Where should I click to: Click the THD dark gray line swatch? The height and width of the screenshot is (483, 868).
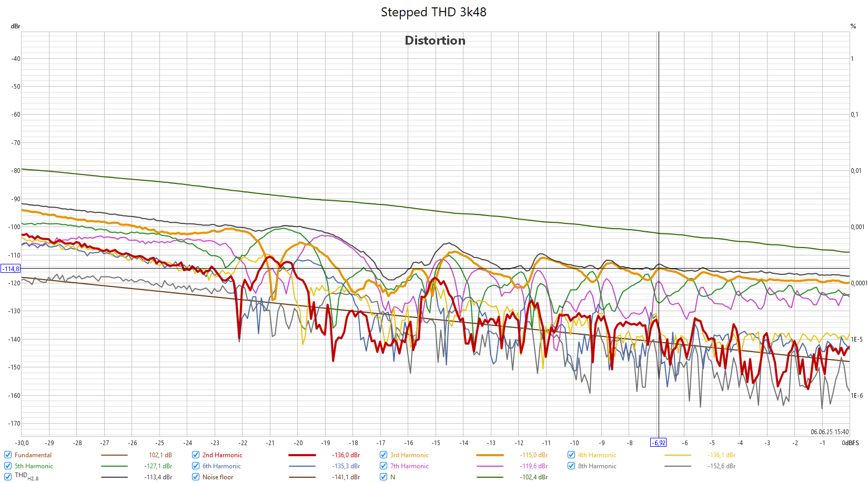[x=114, y=477]
